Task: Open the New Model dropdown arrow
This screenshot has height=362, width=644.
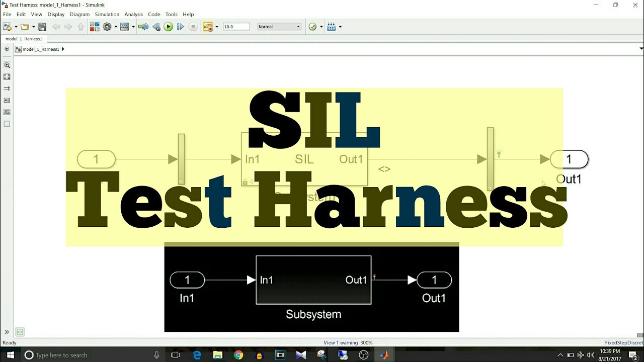Action: (16, 27)
